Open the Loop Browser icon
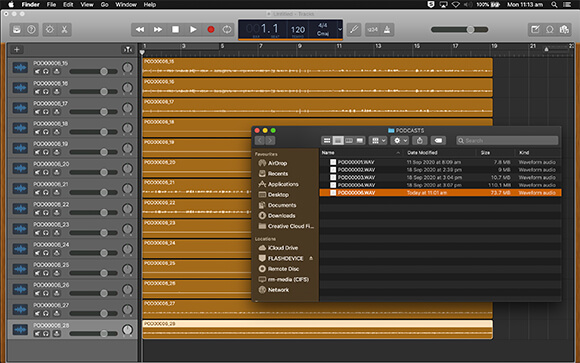Screen dimensions: 580x363 click(x=550, y=30)
